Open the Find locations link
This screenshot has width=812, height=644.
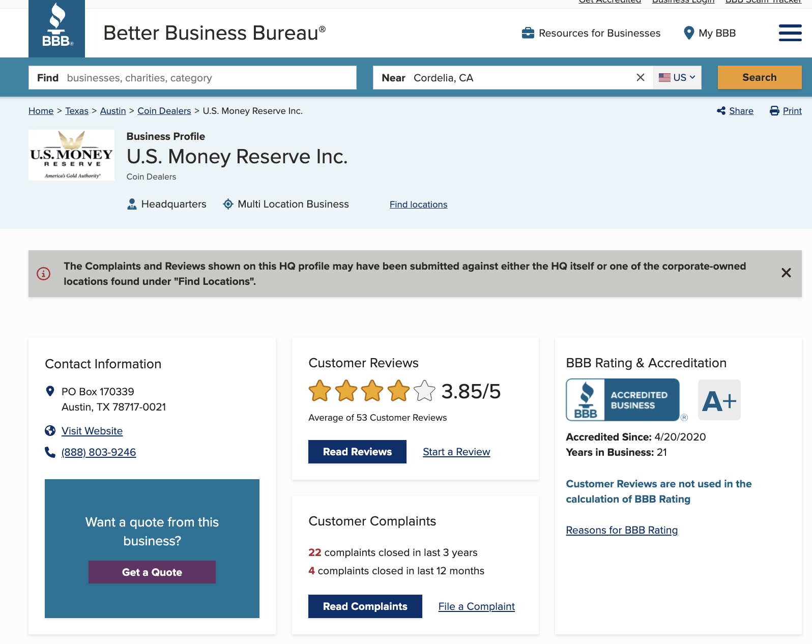pyautogui.click(x=419, y=204)
